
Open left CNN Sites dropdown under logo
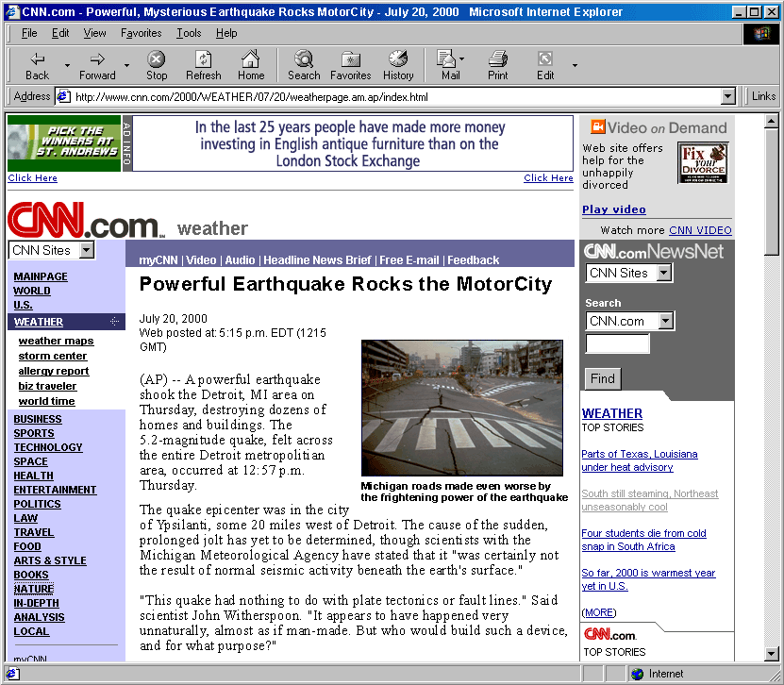click(87, 250)
